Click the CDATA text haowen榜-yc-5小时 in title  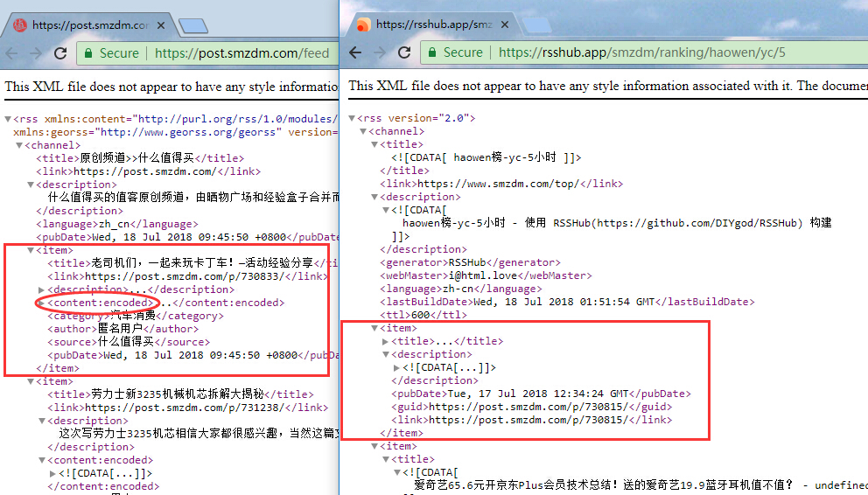coord(504,157)
